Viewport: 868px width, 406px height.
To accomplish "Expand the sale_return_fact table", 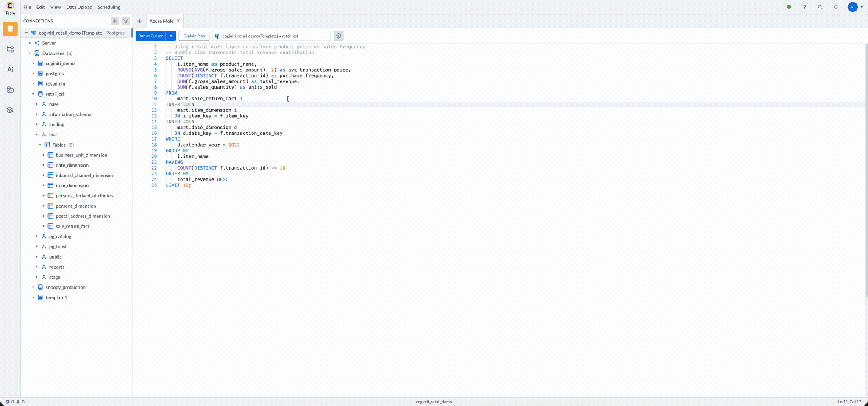I will click(44, 226).
